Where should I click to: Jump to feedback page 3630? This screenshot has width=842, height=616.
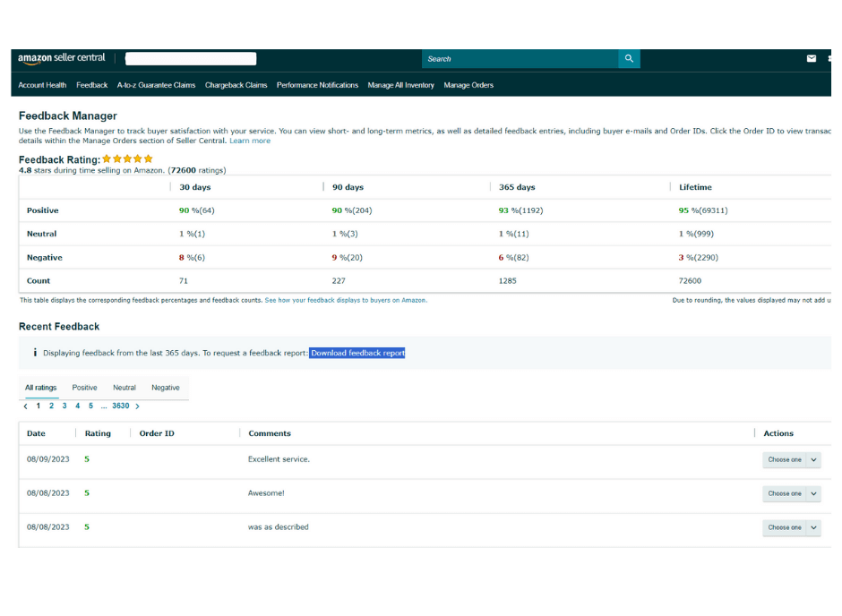tap(120, 406)
